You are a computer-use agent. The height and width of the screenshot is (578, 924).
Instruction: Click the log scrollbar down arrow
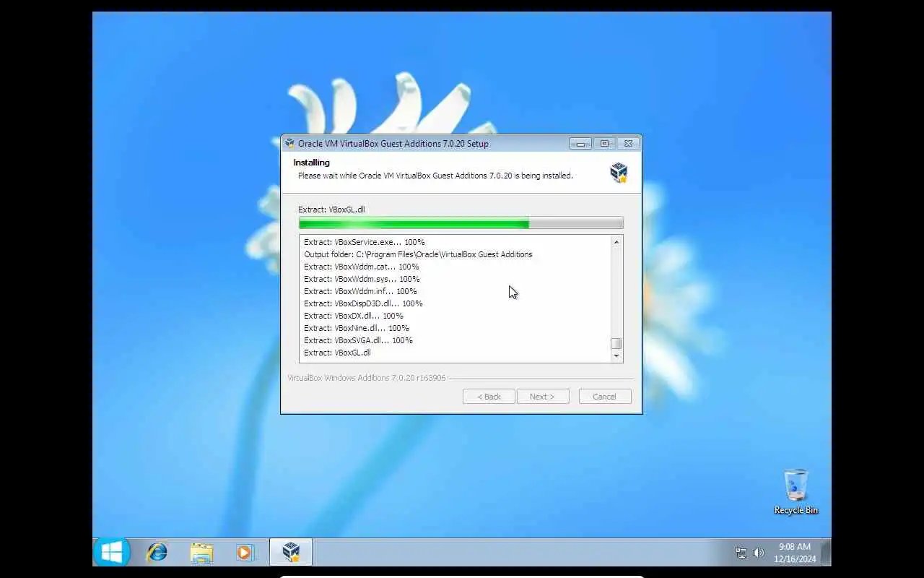[x=616, y=355]
